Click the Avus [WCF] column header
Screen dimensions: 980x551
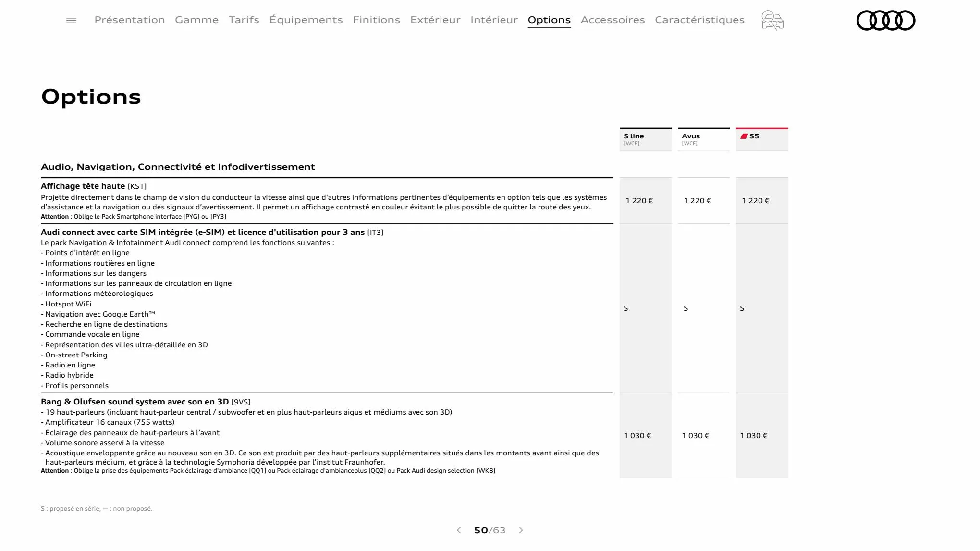(704, 139)
